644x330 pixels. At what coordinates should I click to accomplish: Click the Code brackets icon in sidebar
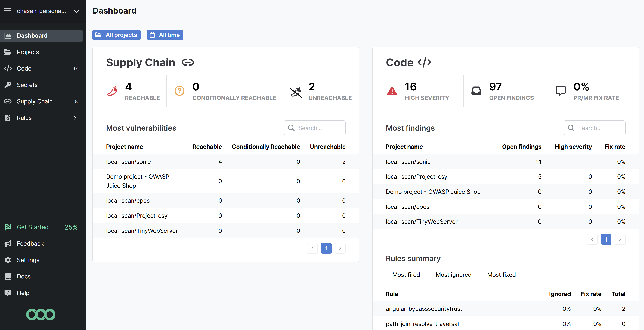point(8,68)
